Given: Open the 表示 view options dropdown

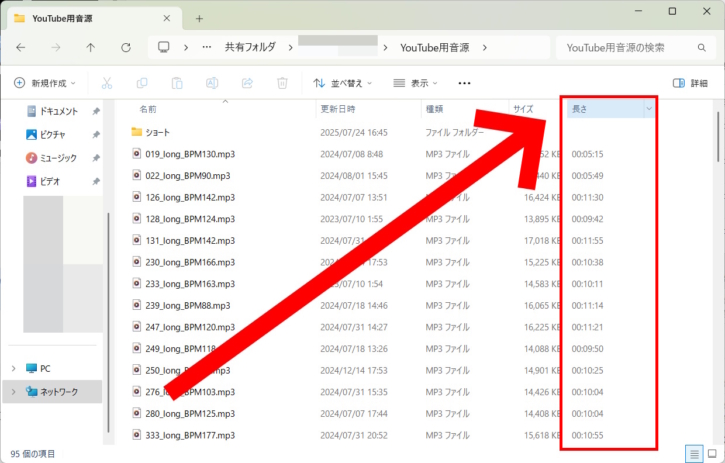Looking at the screenshot, I should [418, 83].
